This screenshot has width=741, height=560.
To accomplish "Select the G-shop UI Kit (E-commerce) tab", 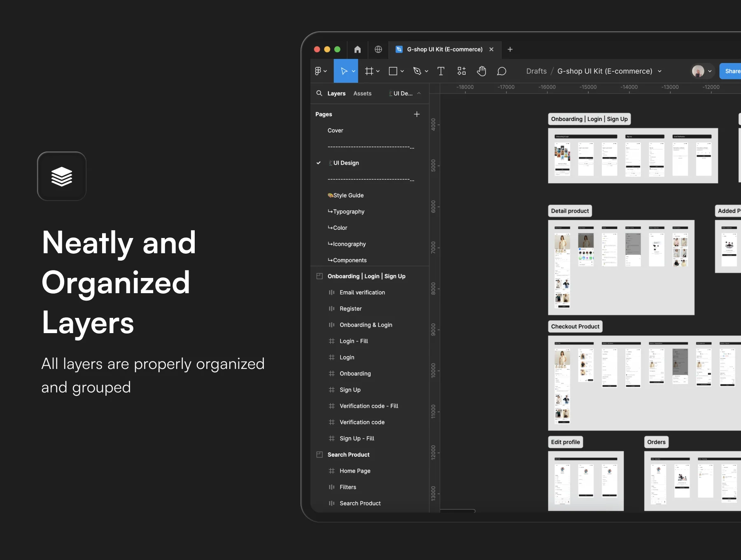I will point(445,49).
